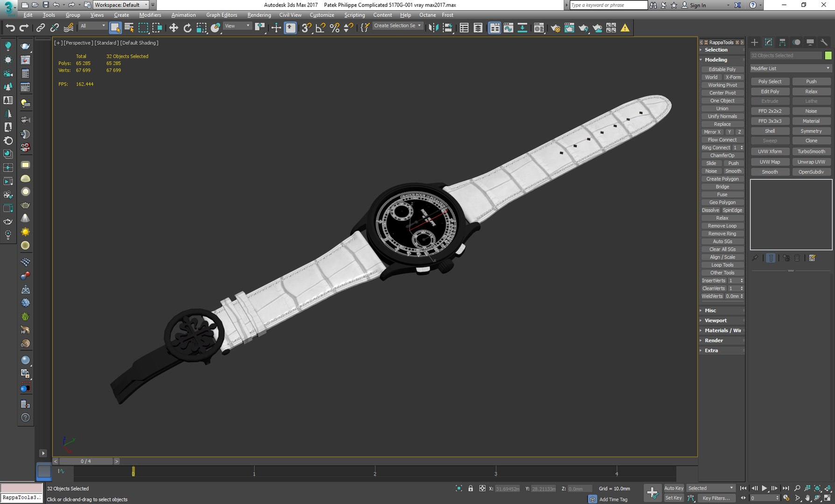
Task: Open the Workspace: Default dropdown
Action: tap(121, 5)
